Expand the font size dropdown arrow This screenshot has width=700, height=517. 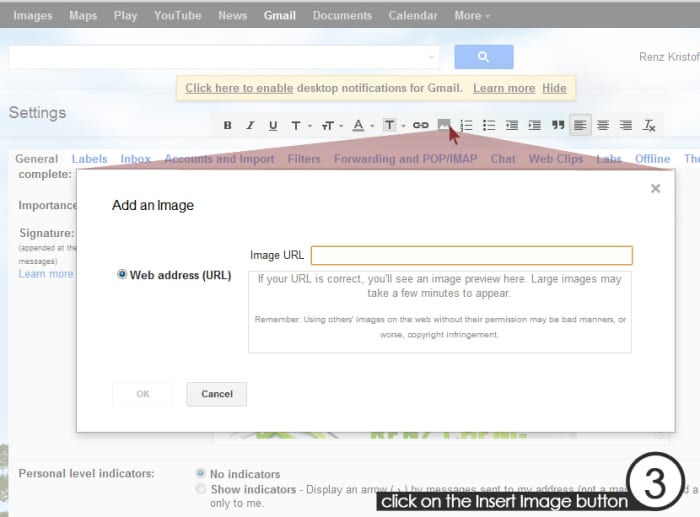click(x=341, y=126)
